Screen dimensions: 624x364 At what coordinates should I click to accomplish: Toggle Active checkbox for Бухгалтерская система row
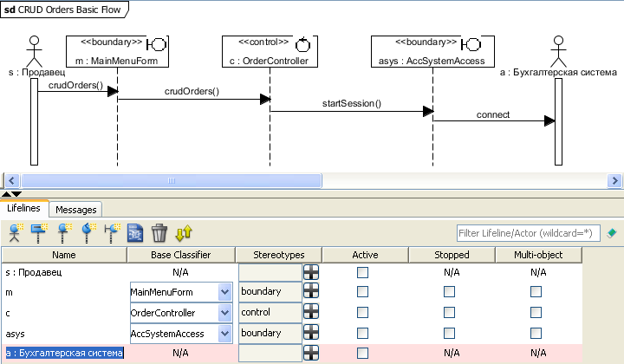tap(362, 353)
